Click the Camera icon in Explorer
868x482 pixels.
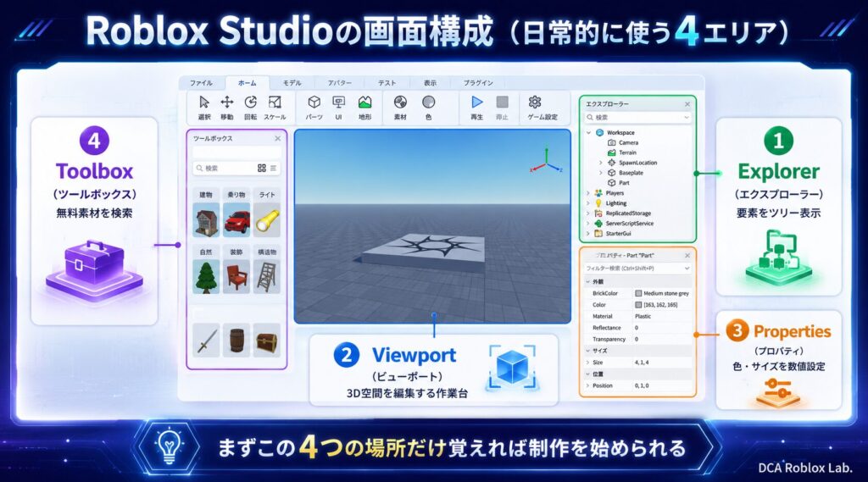pyautogui.click(x=612, y=143)
